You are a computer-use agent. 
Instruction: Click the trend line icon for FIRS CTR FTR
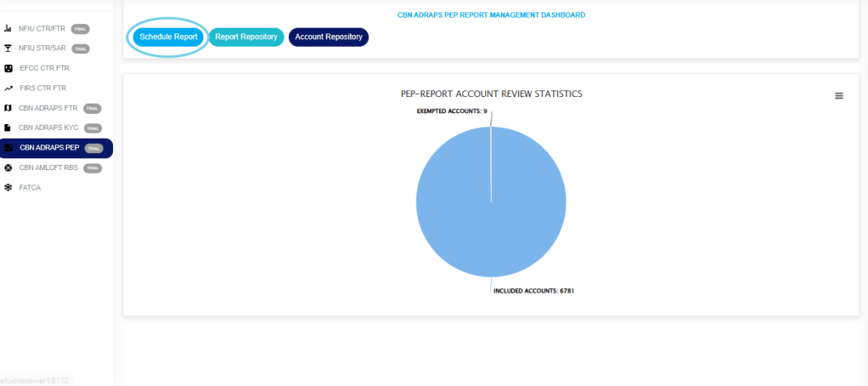(x=8, y=88)
